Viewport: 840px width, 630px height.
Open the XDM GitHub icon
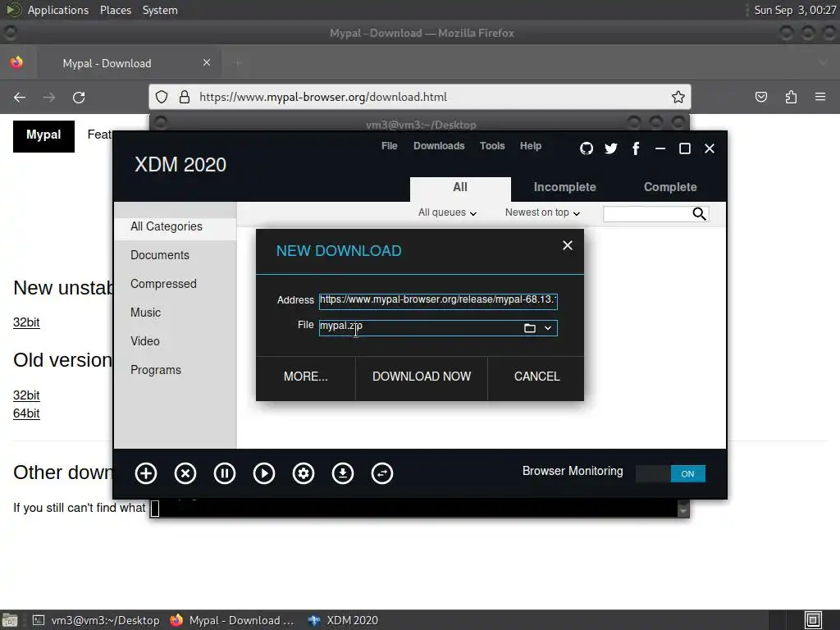point(587,148)
